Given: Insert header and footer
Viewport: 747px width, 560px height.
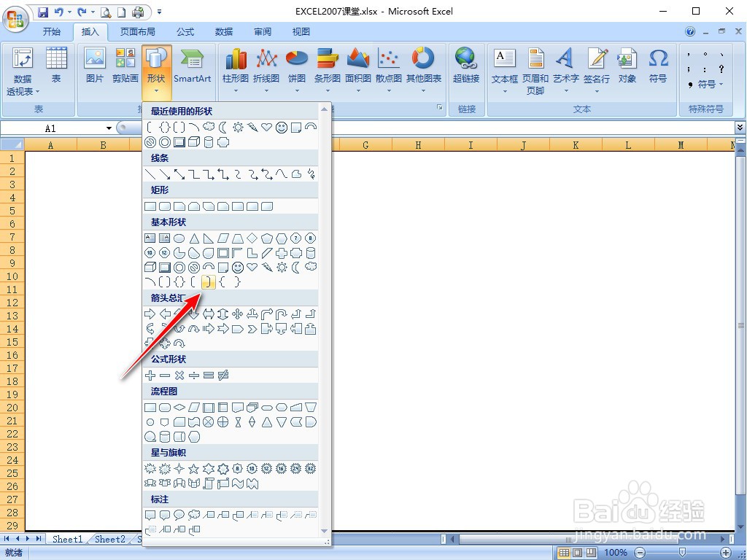Looking at the screenshot, I should coord(535,71).
